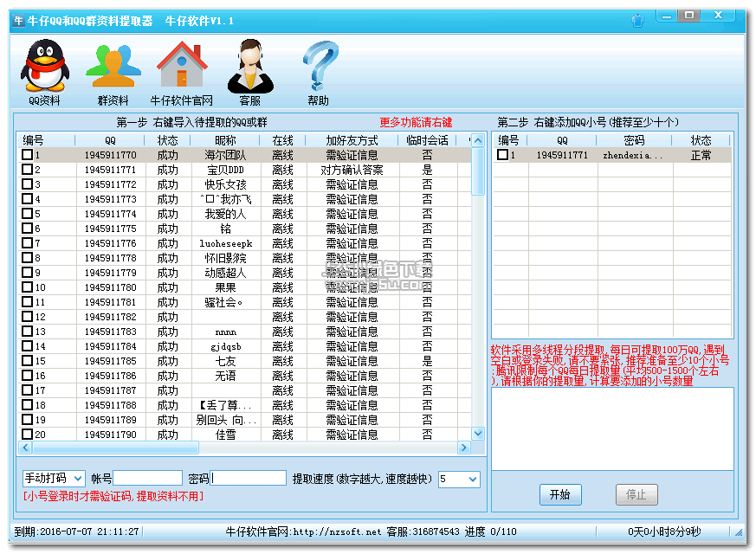Click the 对方确认答案 cell
The width and height of the screenshot is (756, 554).
(352, 170)
